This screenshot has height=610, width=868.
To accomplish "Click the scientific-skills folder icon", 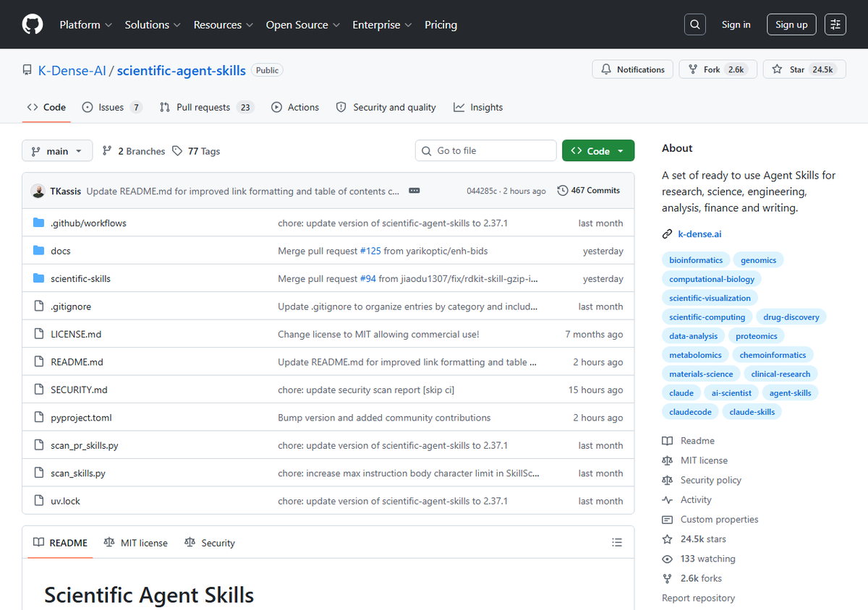I will (39, 278).
